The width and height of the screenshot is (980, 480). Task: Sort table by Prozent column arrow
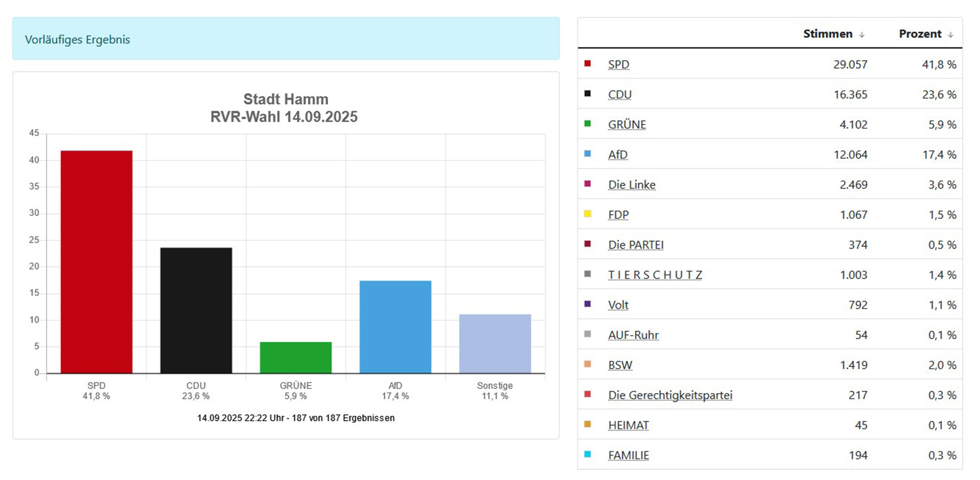[x=951, y=35]
